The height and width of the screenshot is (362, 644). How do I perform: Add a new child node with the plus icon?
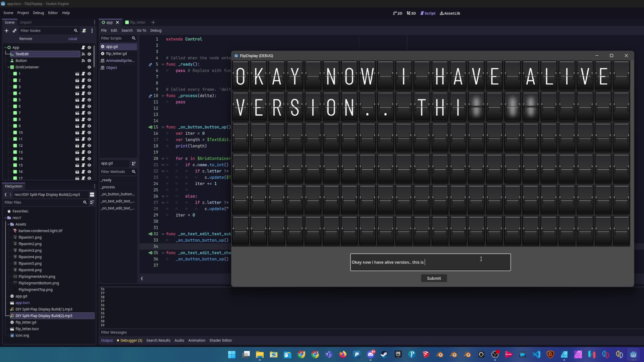coord(7,31)
